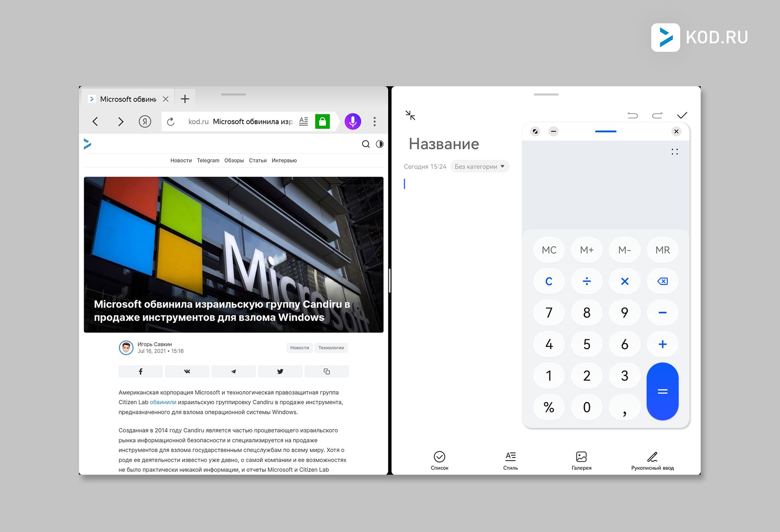Open author Игорь Савкин avatar
The height and width of the screenshot is (532, 780).
126,347
